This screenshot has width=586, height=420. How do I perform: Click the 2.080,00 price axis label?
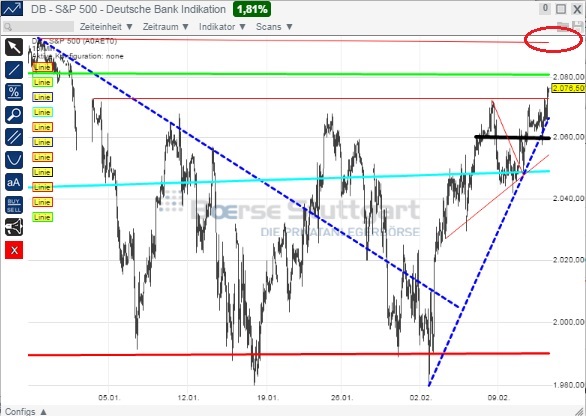click(568, 77)
